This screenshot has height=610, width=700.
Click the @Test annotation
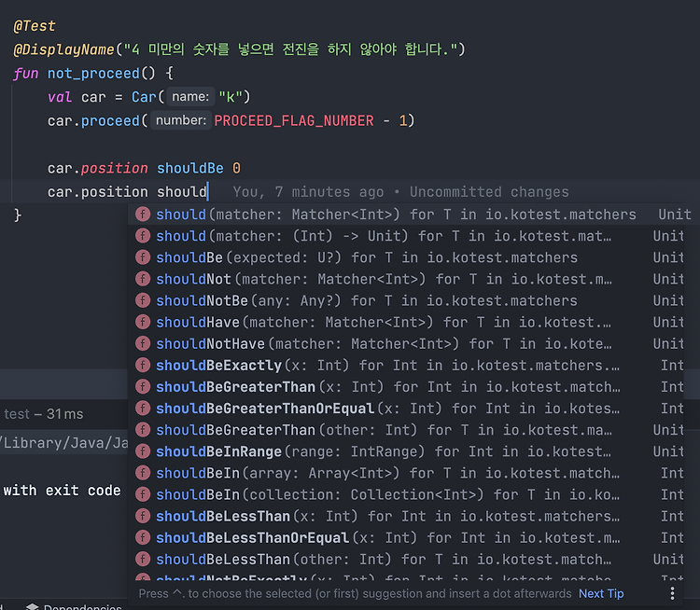[35, 26]
